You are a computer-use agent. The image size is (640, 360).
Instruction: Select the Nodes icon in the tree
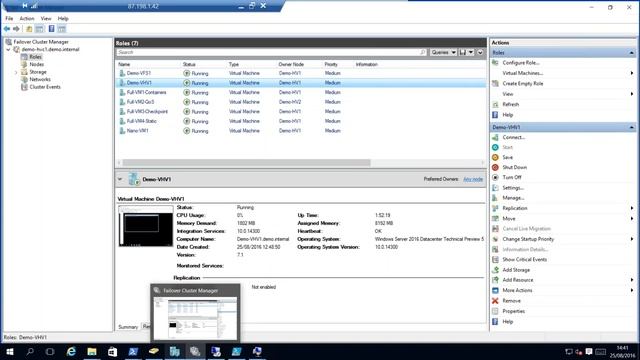24,64
